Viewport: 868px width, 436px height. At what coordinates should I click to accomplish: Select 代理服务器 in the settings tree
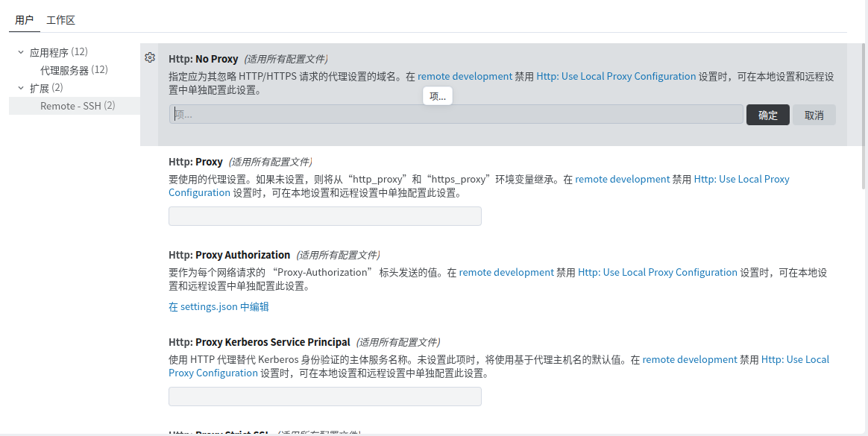(64, 70)
